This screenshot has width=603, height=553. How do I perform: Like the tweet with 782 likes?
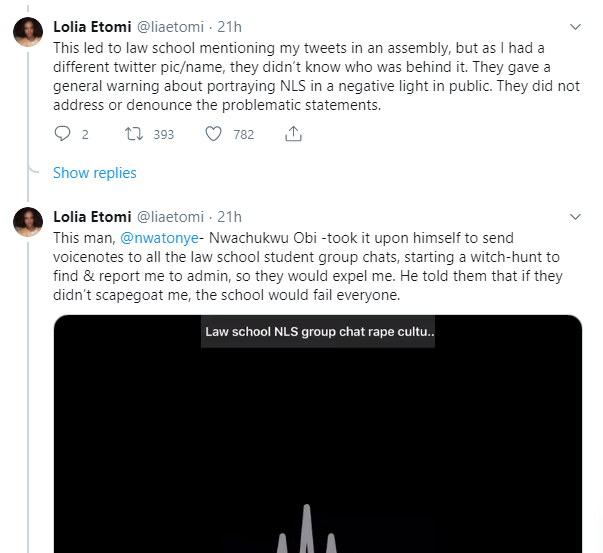pyautogui.click(x=213, y=134)
